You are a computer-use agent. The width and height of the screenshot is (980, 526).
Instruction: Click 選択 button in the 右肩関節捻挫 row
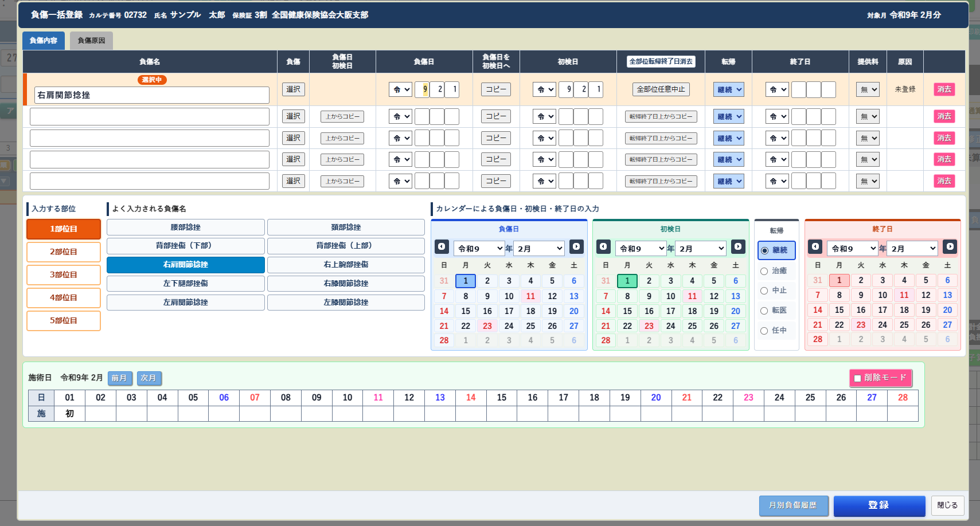(294, 89)
